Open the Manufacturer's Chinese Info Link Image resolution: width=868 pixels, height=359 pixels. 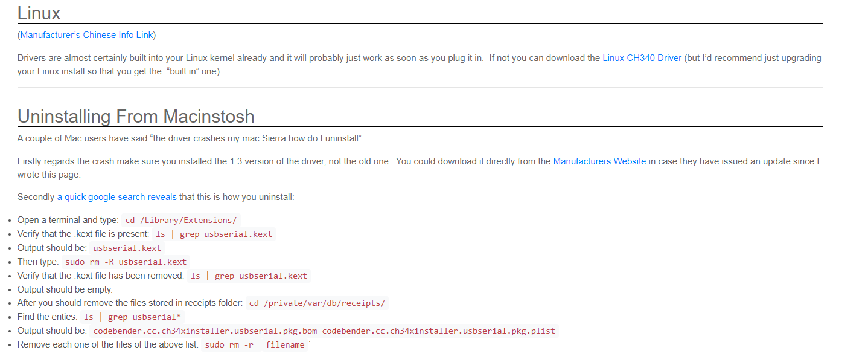pos(86,35)
